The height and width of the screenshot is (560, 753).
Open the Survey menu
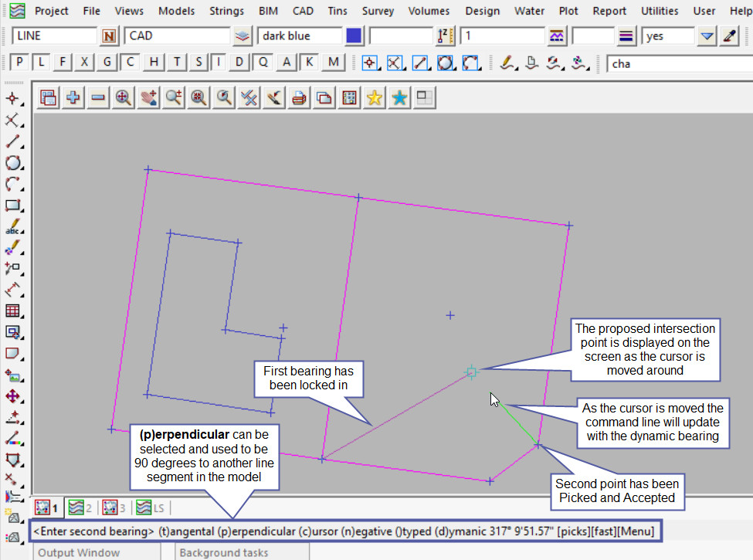pyautogui.click(x=378, y=11)
